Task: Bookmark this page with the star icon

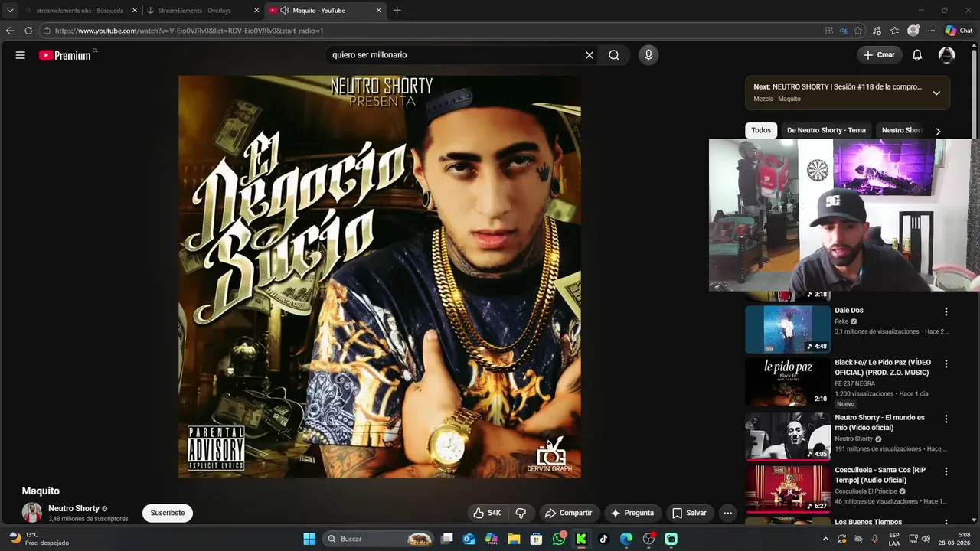Action: pyautogui.click(x=858, y=31)
